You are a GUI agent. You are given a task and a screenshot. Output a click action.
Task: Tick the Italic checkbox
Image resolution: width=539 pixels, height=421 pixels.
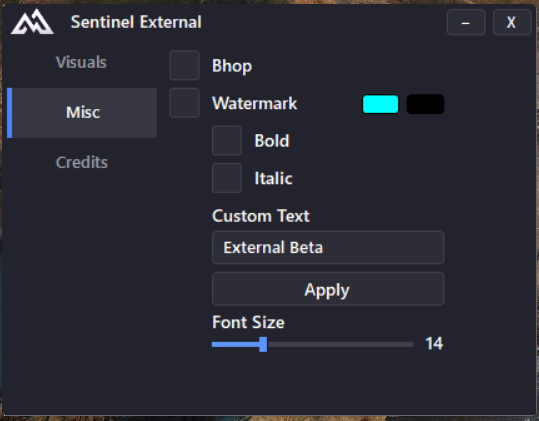coord(227,178)
